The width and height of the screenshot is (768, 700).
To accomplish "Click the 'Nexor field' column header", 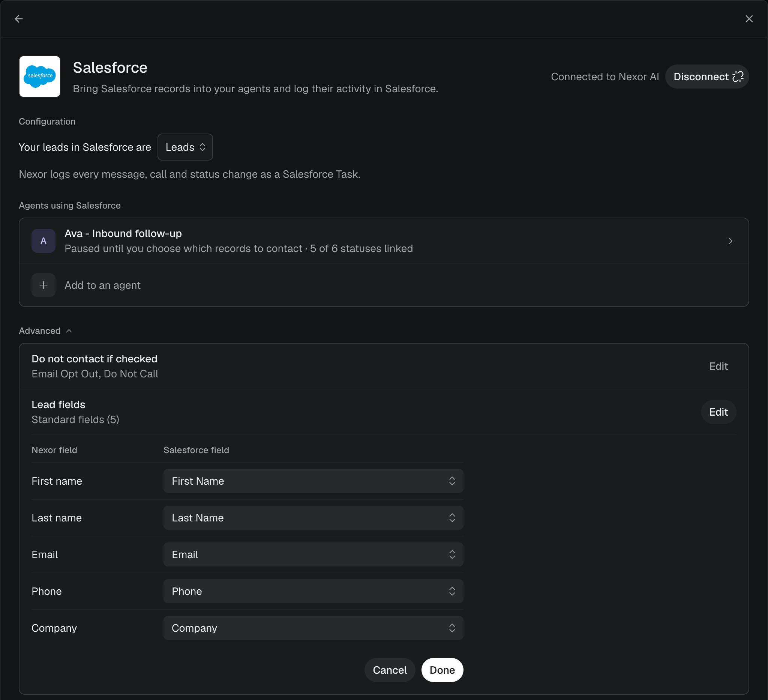I will pos(54,450).
